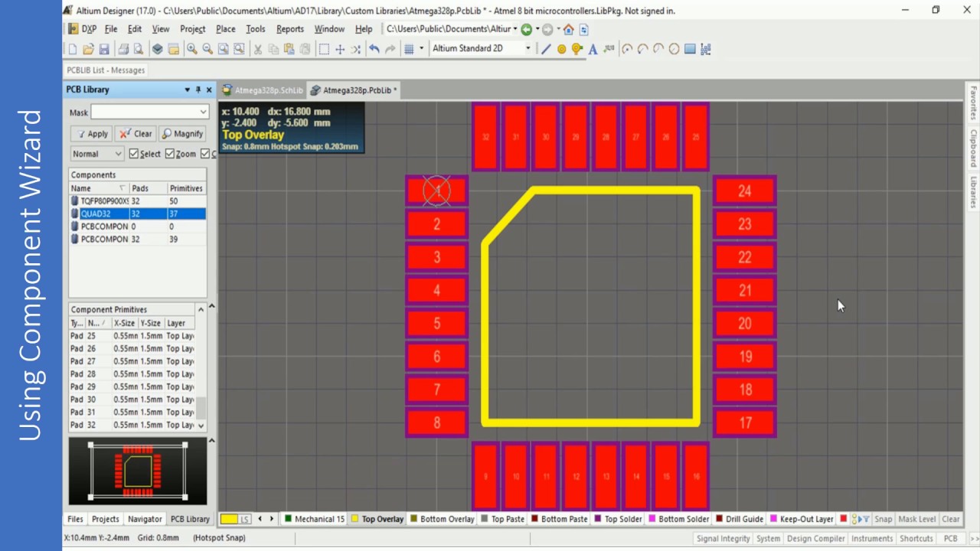Click the Move Selection cross icon
This screenshot has width=980, height=551.
(x=340, y=49)
